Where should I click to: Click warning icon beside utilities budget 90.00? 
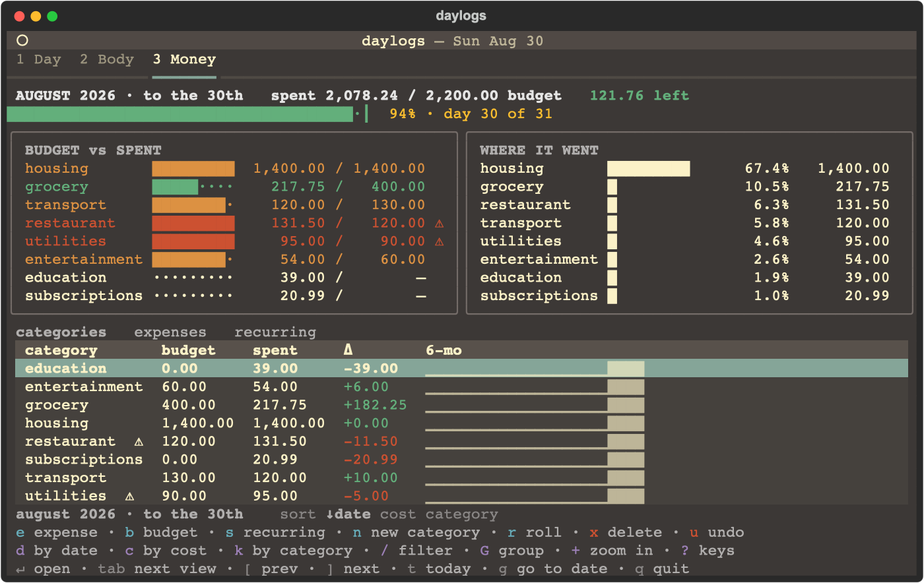click(x=440, y=242)
